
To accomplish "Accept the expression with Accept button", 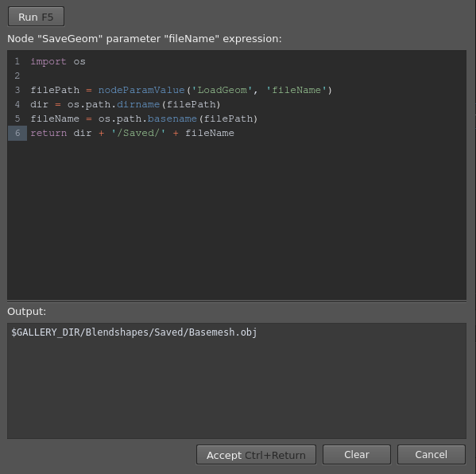I will pos(256,455).
